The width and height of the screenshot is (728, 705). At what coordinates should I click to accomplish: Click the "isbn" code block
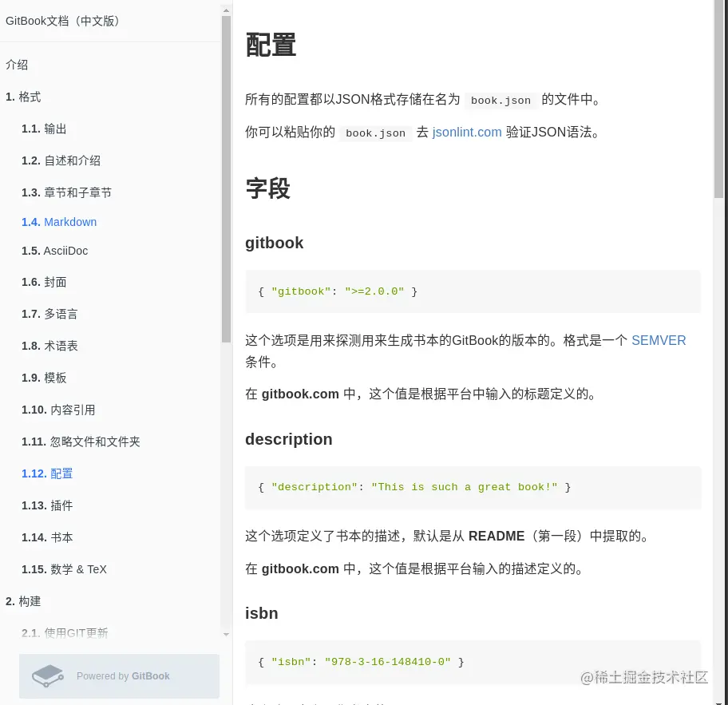coord(473,662)
